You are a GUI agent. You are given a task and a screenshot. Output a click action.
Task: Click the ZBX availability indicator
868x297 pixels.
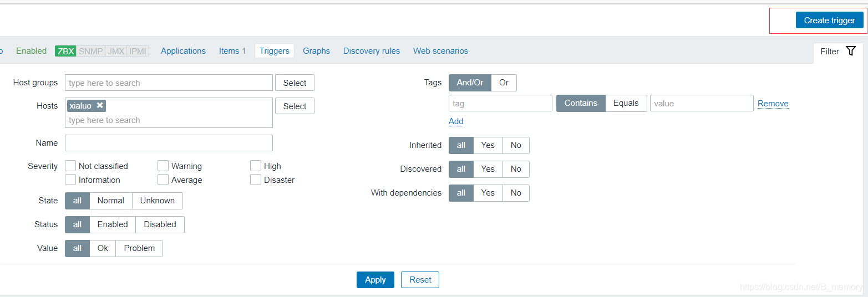tap(65, 51)
